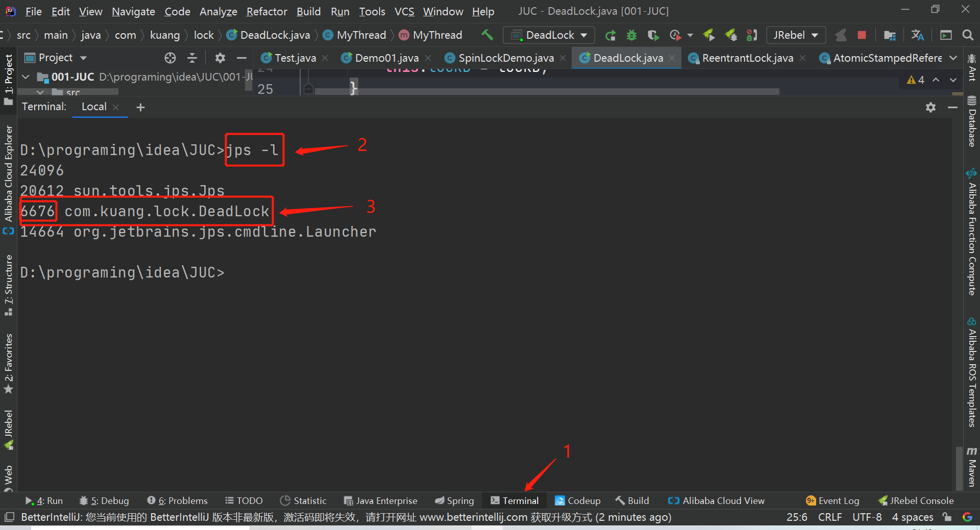Click MyThread class in breadcrumb
Screen dimensions: 980x530
pos(355,35)
